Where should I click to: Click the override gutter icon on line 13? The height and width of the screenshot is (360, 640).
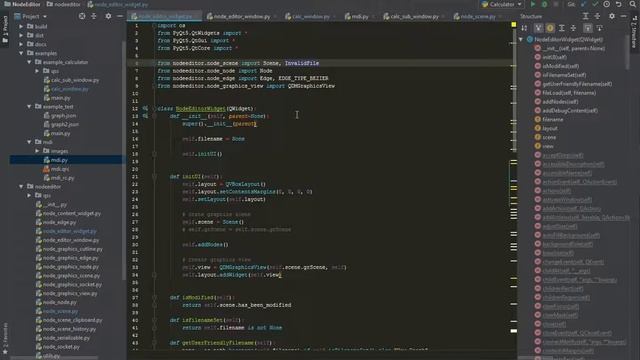(x=145, y=116)
